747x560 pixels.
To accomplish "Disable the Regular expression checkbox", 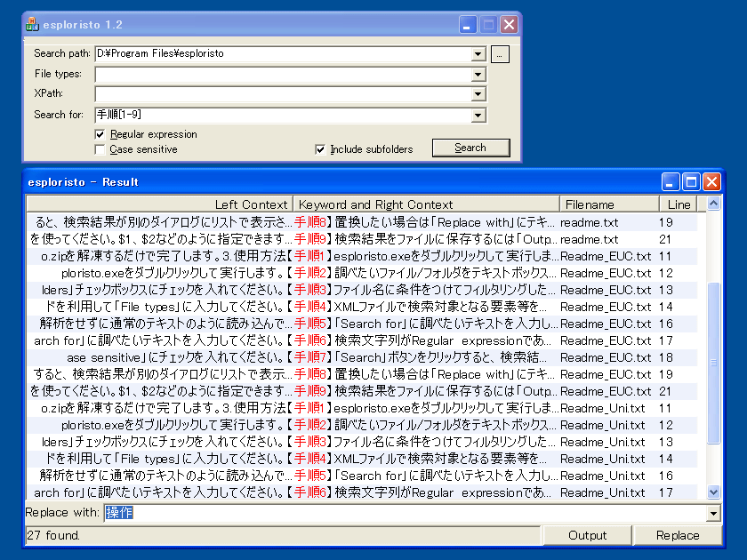I will [x=100, y=134].
